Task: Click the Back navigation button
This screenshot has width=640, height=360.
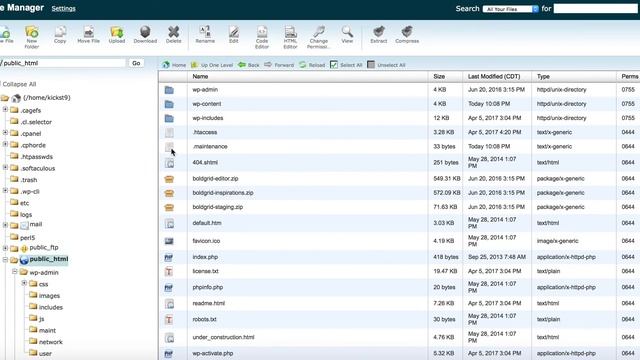Action: point(249,65)
